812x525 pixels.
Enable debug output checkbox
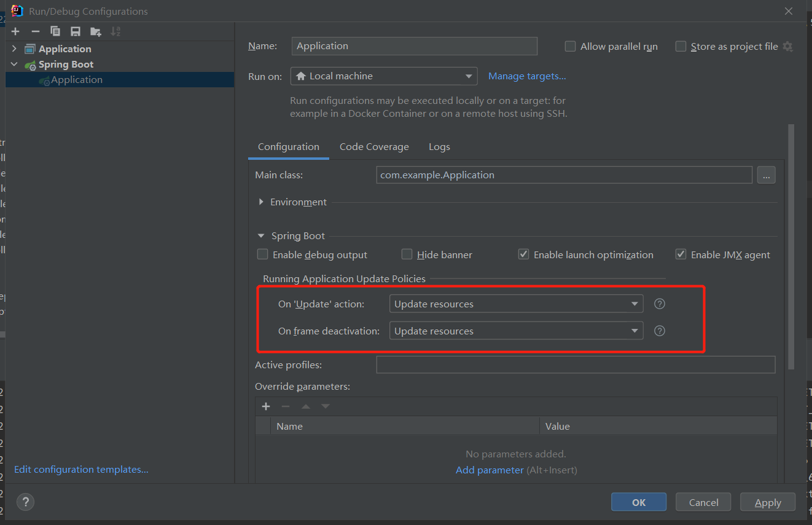[263, 255]
